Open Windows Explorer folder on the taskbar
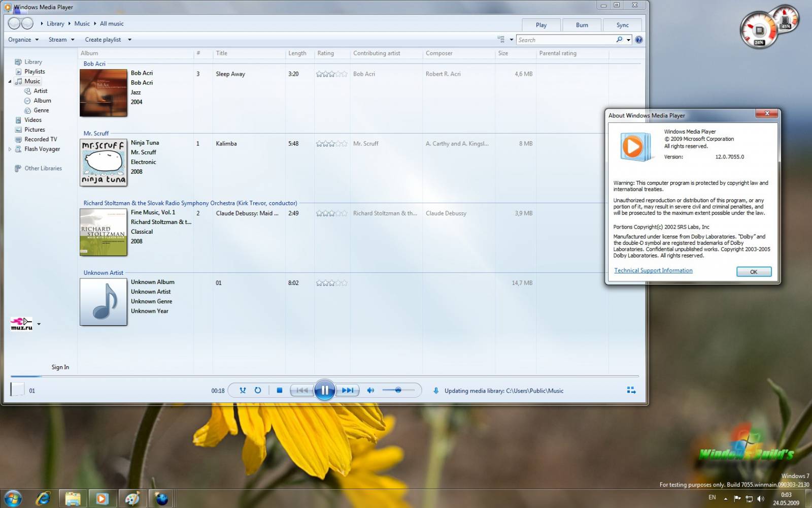Screen dimensions: 812x508 tap(73, 498)
